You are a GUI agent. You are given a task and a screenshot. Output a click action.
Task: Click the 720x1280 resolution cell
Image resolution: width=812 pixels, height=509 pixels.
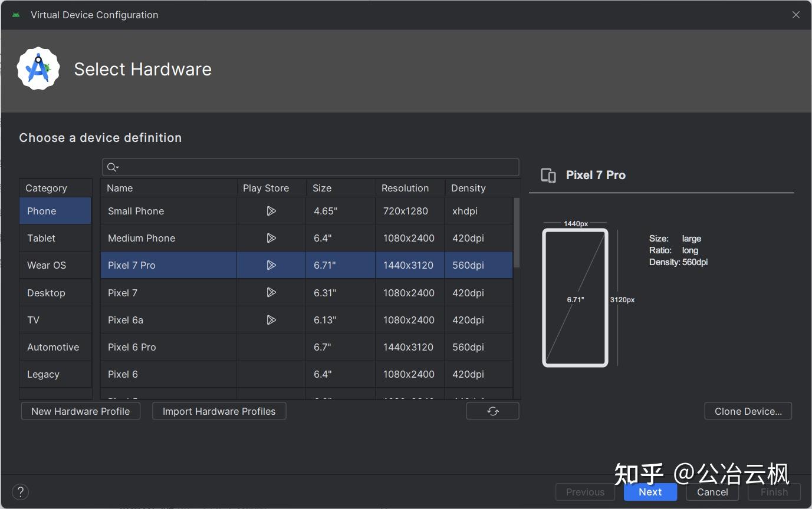click(410, 211)
